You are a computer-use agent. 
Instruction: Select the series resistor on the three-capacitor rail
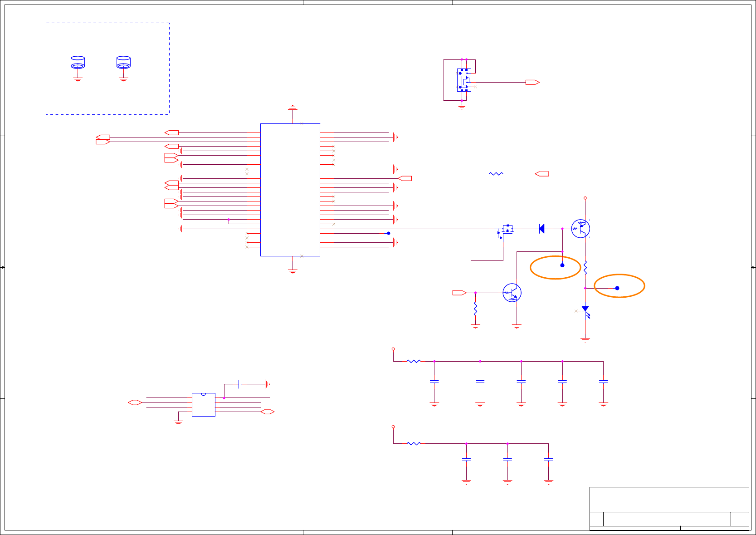click(x=414, y=443)
